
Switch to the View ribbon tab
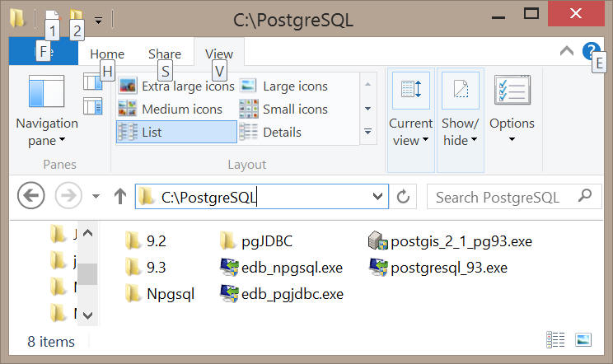[219, 54]
